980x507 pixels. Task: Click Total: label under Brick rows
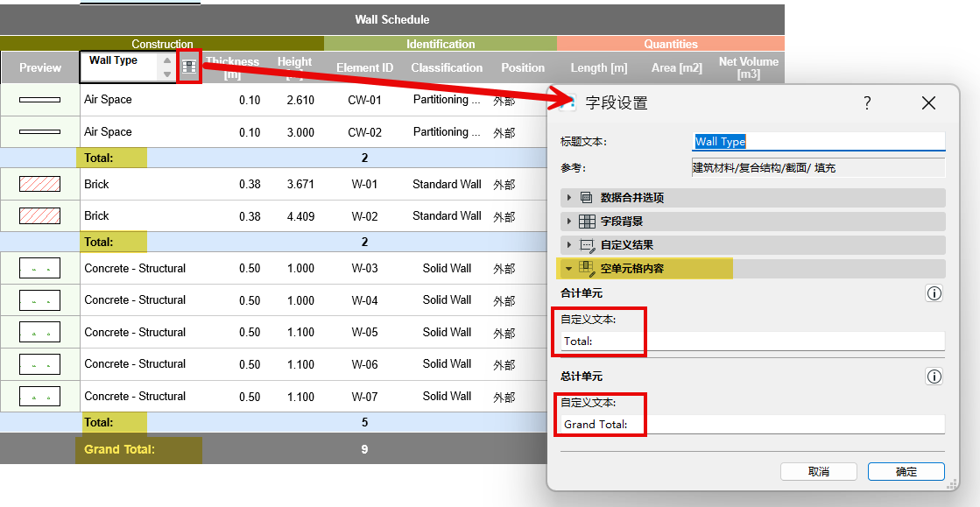click(x=99, y=242)
